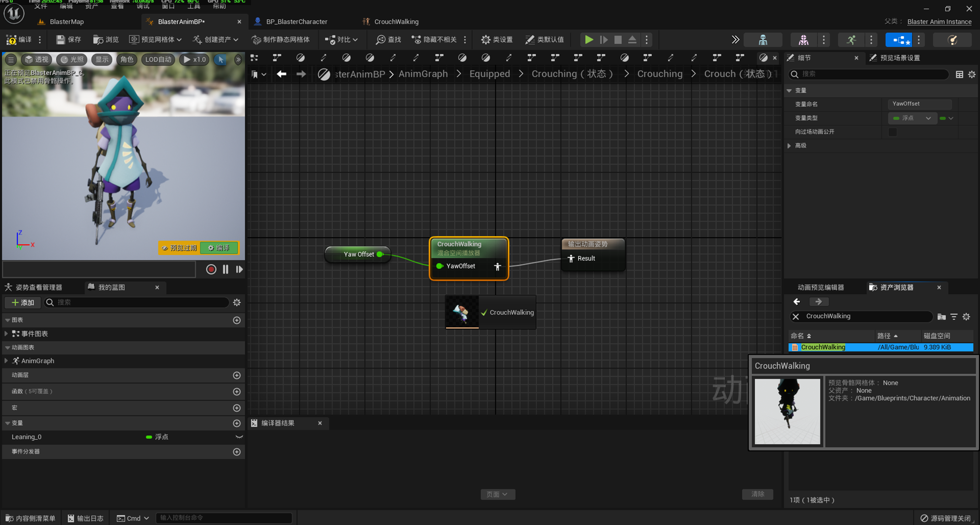Screen dimensions: 980x525
Task: Switch to Skeletal Mesh editor mode icon
Action: 804,40
